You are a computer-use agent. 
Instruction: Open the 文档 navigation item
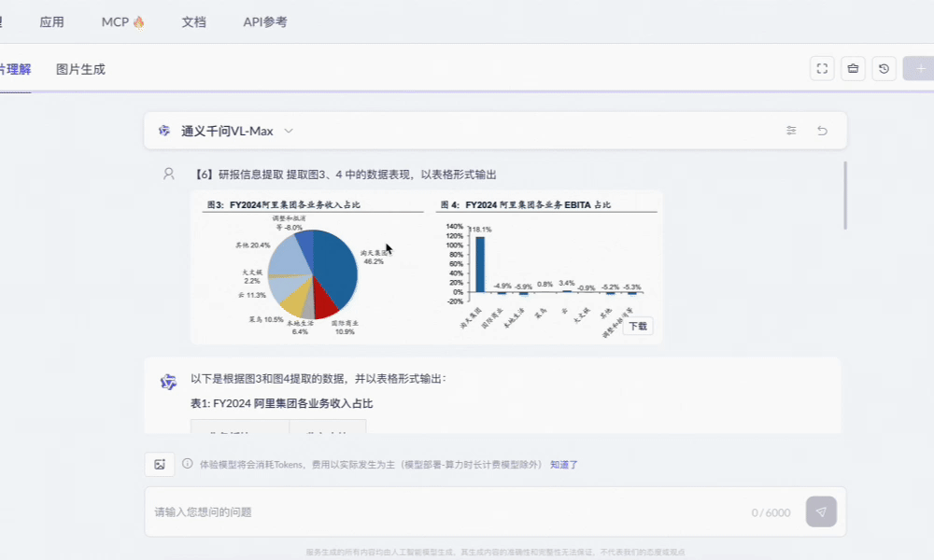click(193, 22)
